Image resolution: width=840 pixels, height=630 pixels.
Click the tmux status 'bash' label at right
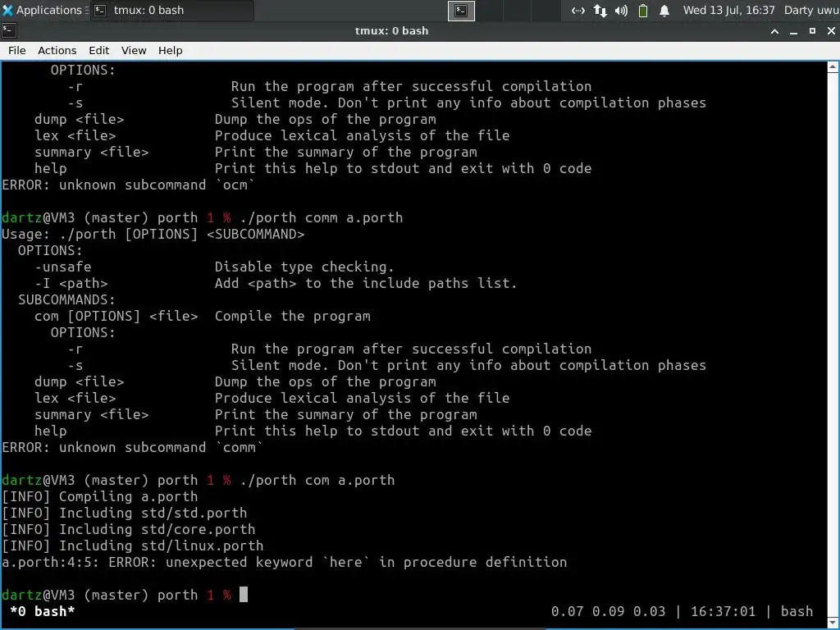click(797, 611)
